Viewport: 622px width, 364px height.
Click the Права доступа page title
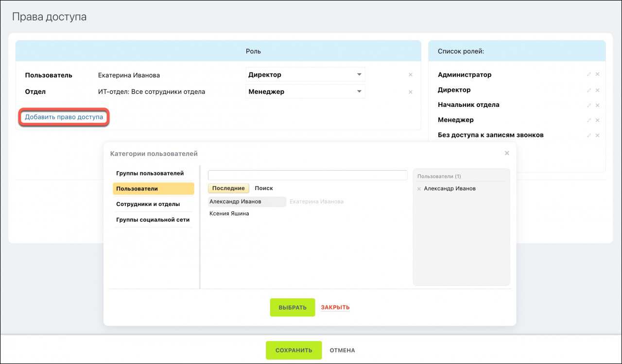tap(49, 17)
